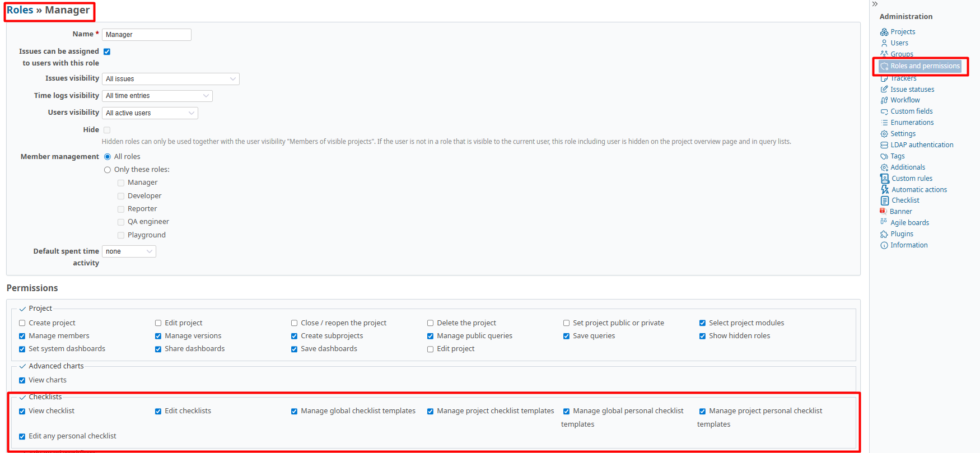Click the Plugins puzzle icon
This screenshot has width=980, height=453.
click(884, 234)
